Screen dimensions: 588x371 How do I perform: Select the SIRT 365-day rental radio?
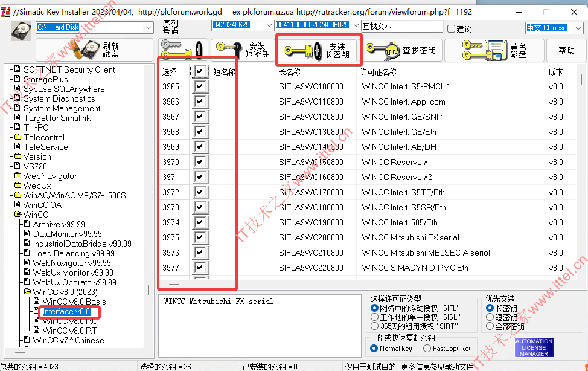point(374,326)
